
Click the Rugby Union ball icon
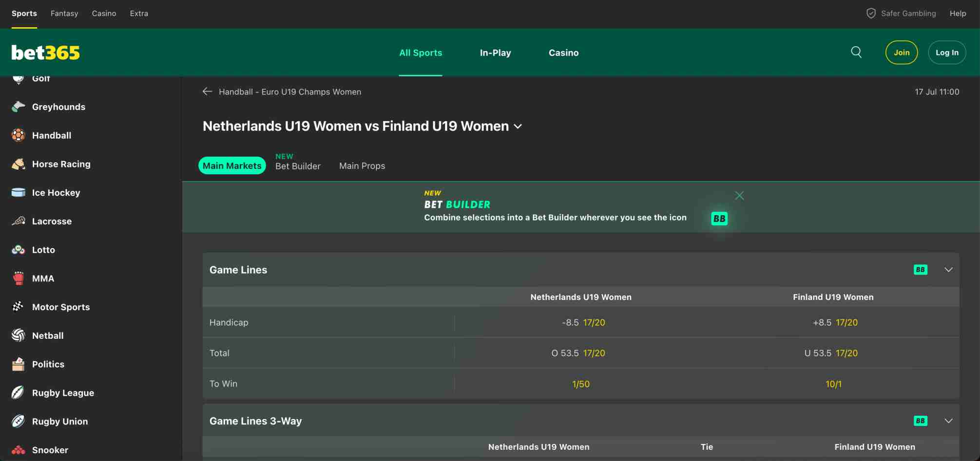pyautogui.click(x=19, y=422)
